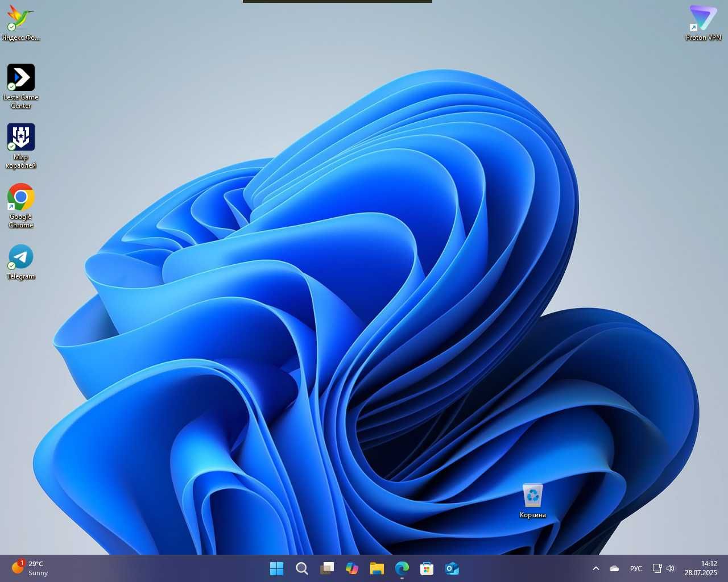Open the Google Chrome desktop shortcut
The height and width of the screenshot is (582, 728).
coord(21,206)
